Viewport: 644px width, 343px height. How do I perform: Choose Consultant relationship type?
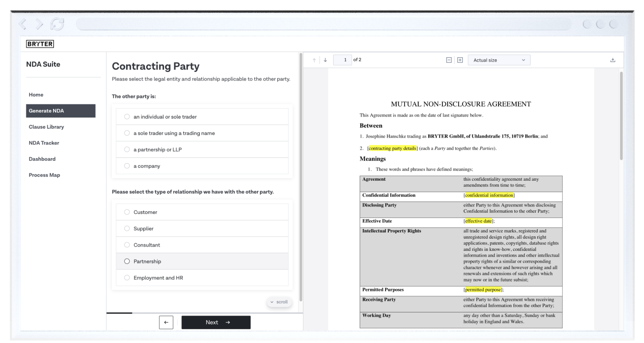(x=202, y=245)
